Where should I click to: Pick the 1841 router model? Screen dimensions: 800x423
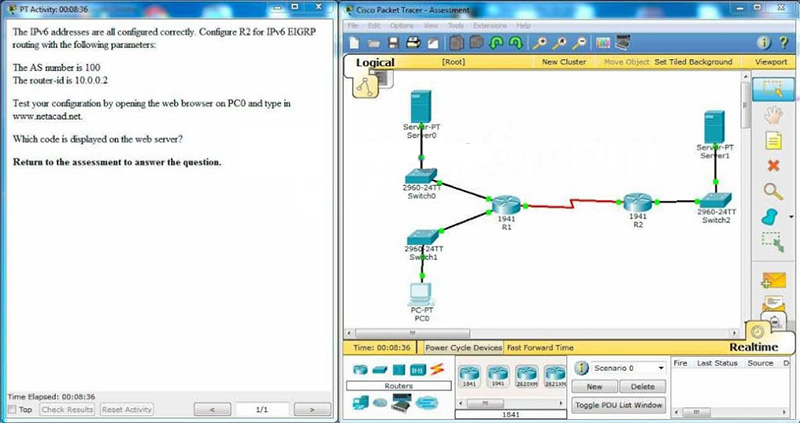(x=470, y=376)
